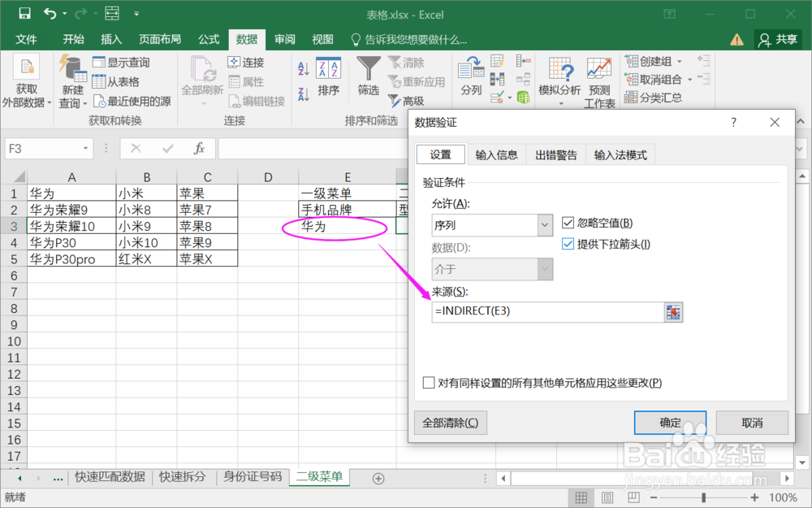The image size is (812, 508).
Task: Click Forecast Sheet (预测工作表)
Action: pos(599,82)
